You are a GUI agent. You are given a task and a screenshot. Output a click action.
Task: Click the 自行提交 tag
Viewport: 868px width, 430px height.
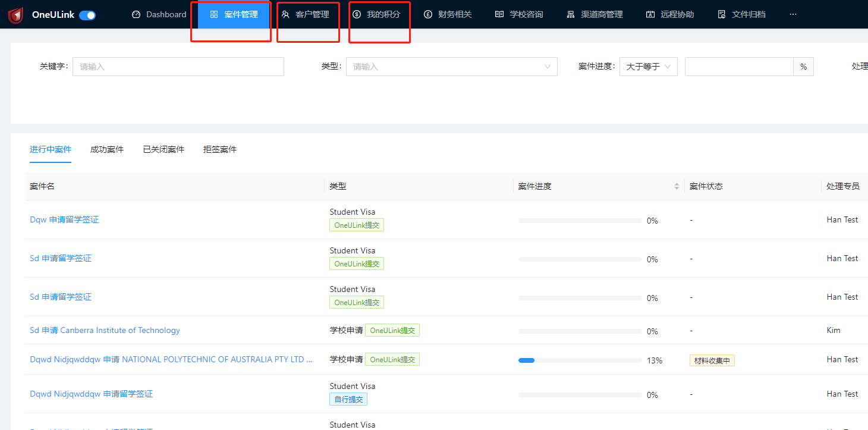pos(348,400)
